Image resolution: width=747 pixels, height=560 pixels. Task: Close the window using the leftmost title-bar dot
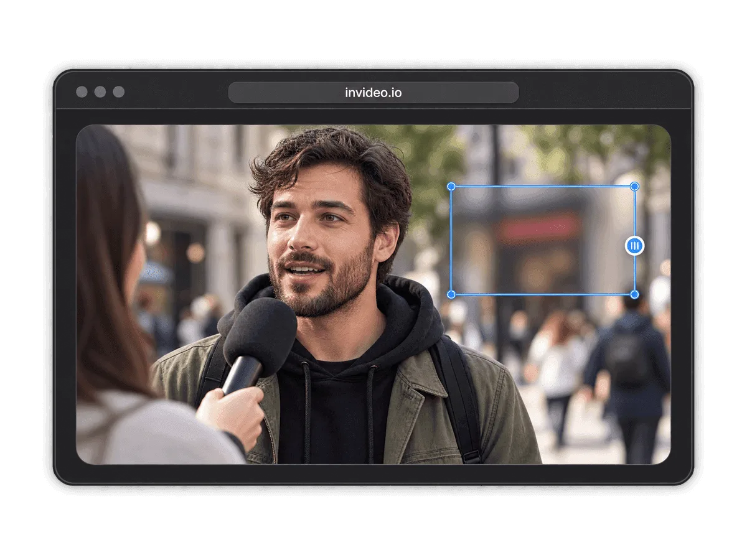(x=82, y=92)
